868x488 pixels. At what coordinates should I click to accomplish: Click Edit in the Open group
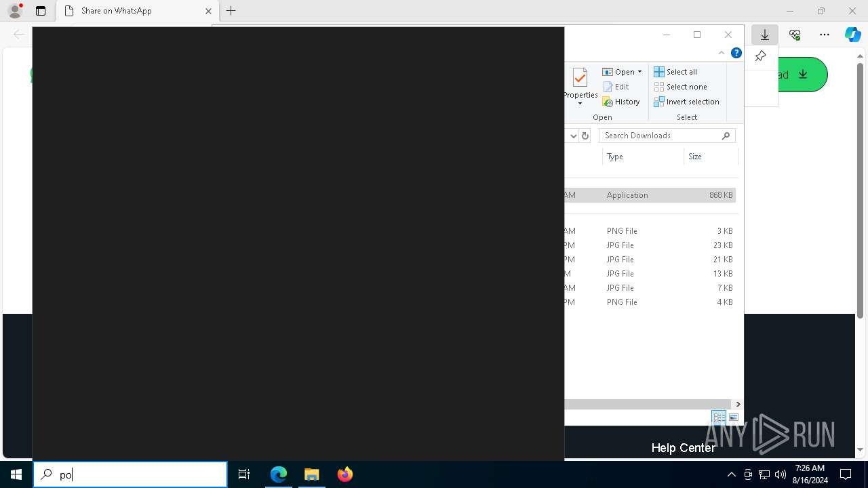[x=616, y=87]
